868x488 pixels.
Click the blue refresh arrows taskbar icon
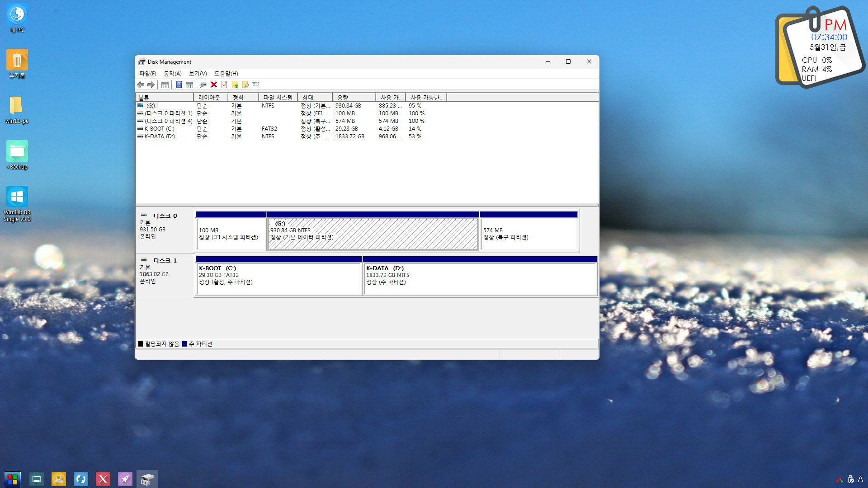point(81,479)
